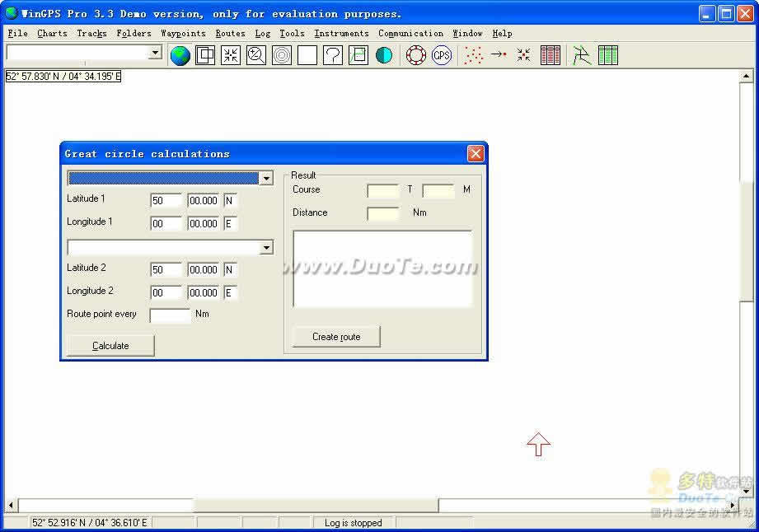Click the vertical scrollbar up arrow

[746, 76]
